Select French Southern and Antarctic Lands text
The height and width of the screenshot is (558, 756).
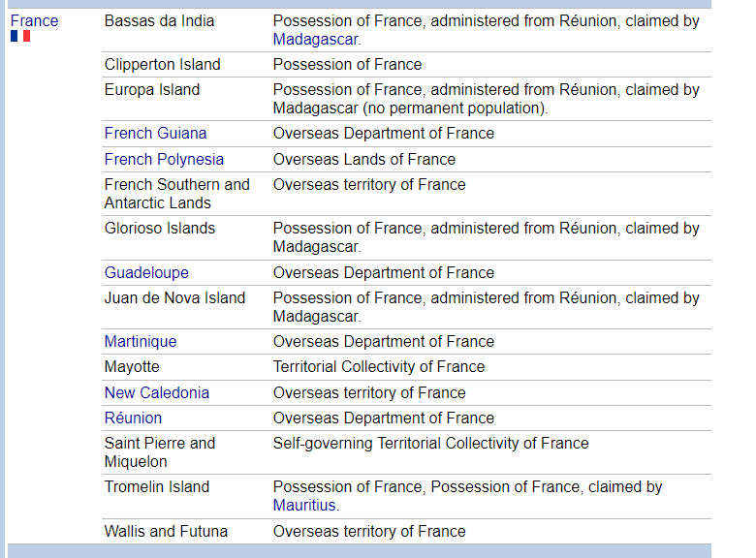176,194
